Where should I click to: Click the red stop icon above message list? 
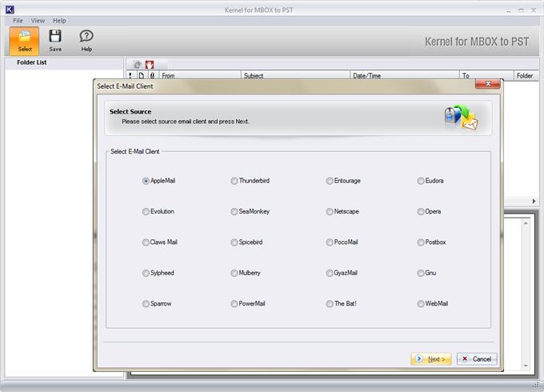click(149, 65)
